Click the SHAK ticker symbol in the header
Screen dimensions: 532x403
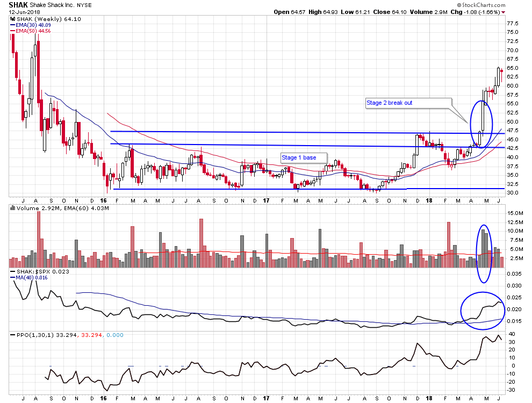18,5
